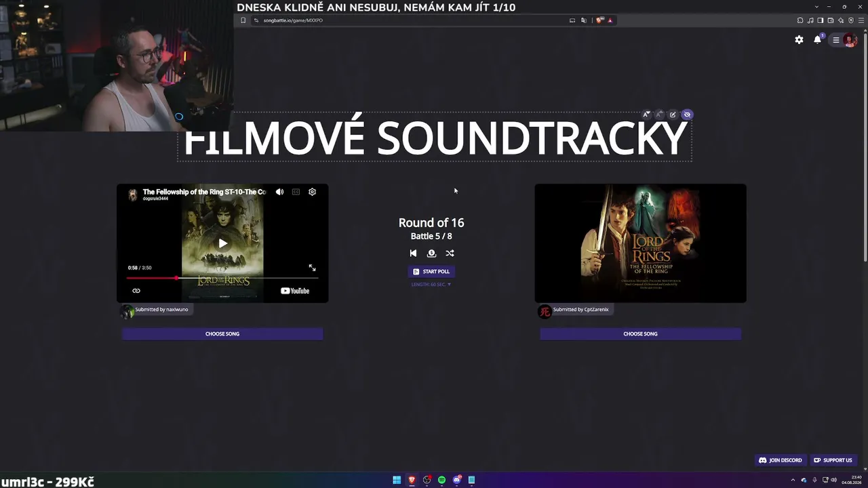
Task: Open Notepad from the taskbar
Action: coord(471,480)
